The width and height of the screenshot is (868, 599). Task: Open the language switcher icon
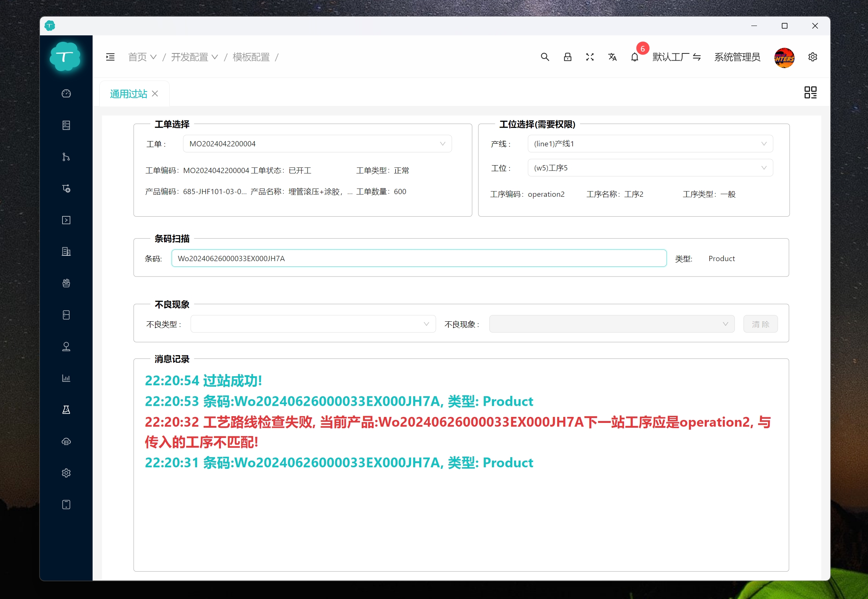click(x=612, y=57)
